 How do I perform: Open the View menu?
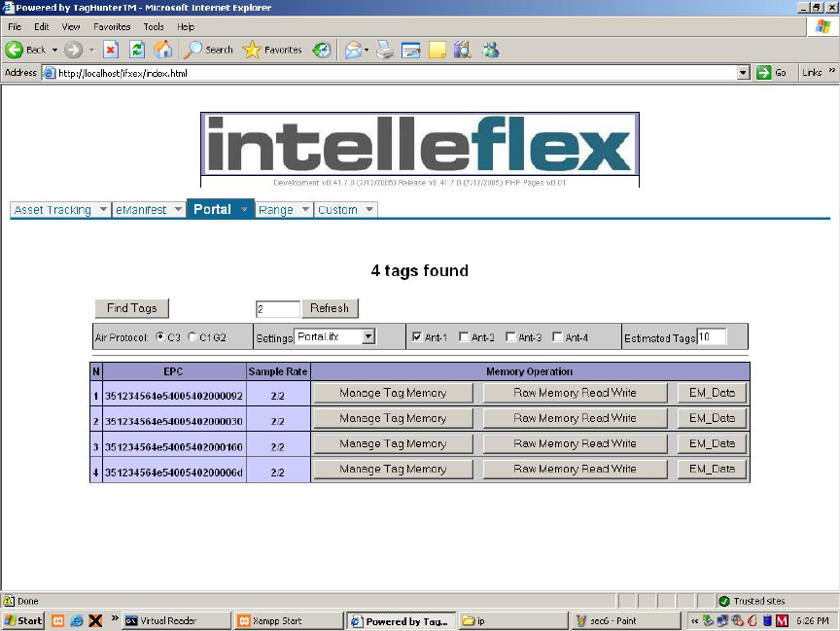[71, 27]
